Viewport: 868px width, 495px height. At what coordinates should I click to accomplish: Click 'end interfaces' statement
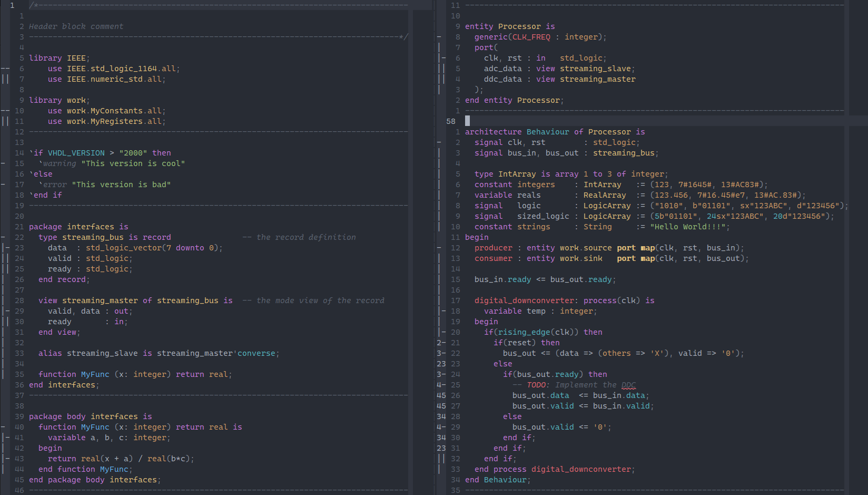point(64,385)
